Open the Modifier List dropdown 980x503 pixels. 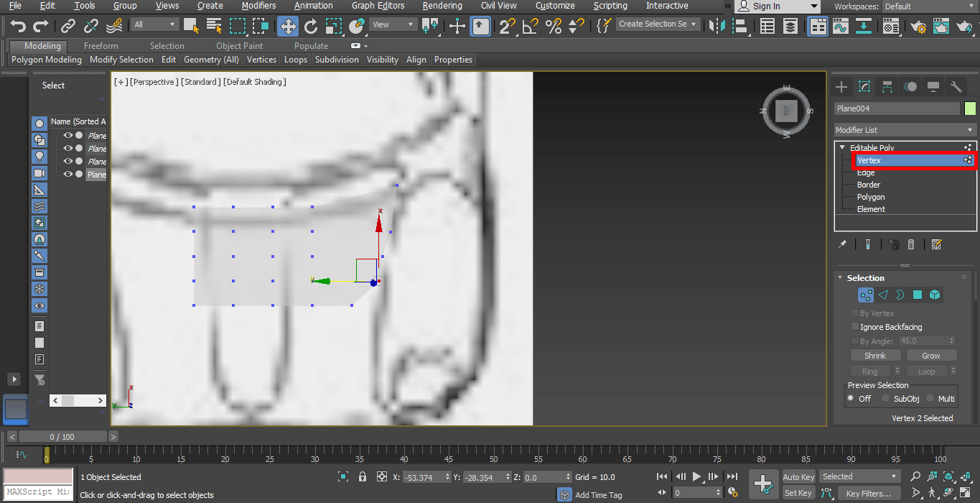coord(904,129)
